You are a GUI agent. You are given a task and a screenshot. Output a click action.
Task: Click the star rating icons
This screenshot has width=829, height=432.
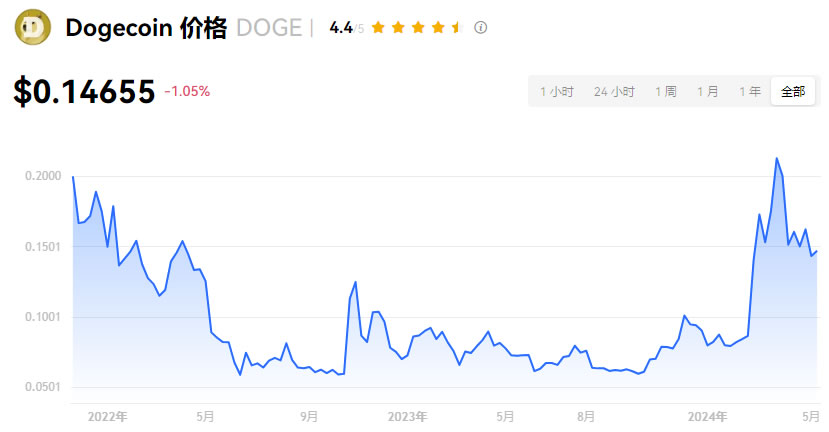coord(417,27)
